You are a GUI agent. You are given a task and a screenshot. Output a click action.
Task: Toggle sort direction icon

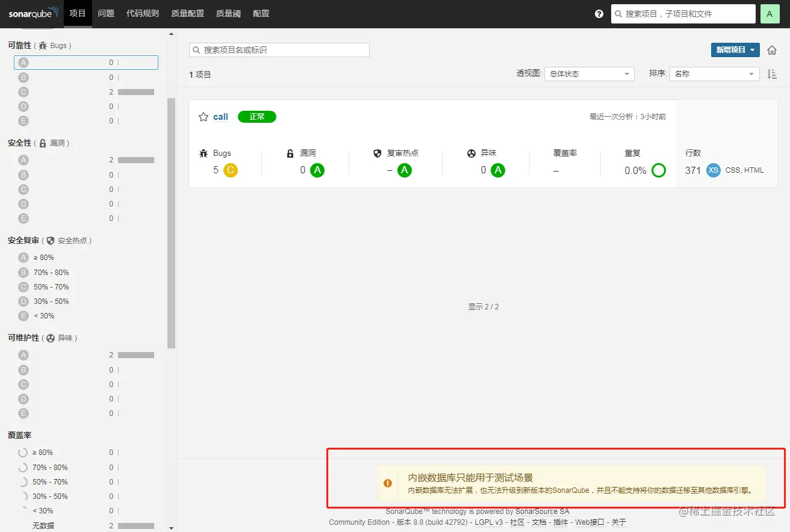tap(772, 74)
